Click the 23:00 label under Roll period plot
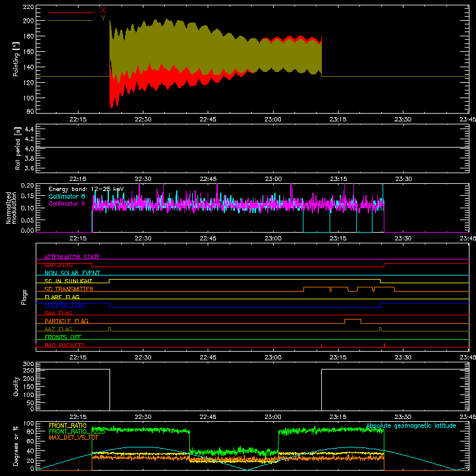This screenshot has height=476, width=476. click(273, 179)
